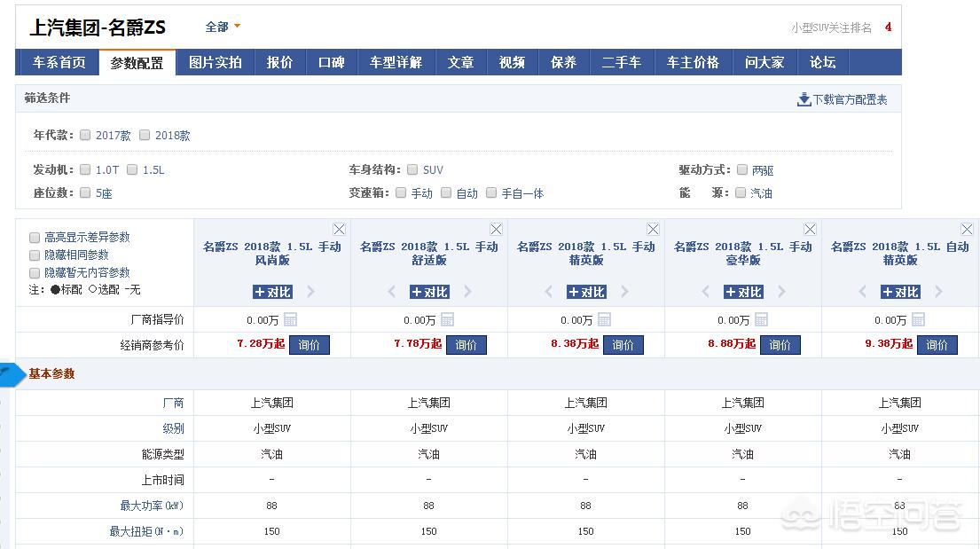Close the 1.5L 手动 豪华版 column
980x549 pixels.
[x=810, y=229]
